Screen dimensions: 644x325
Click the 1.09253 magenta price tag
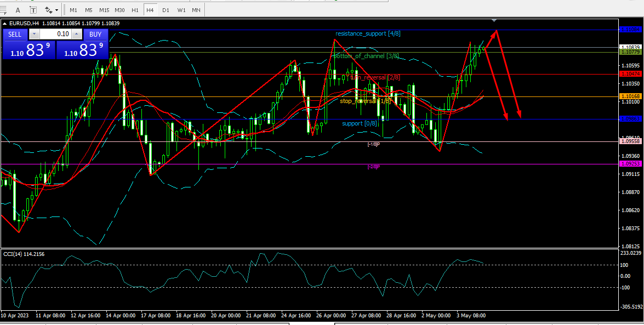coord(630,163)
